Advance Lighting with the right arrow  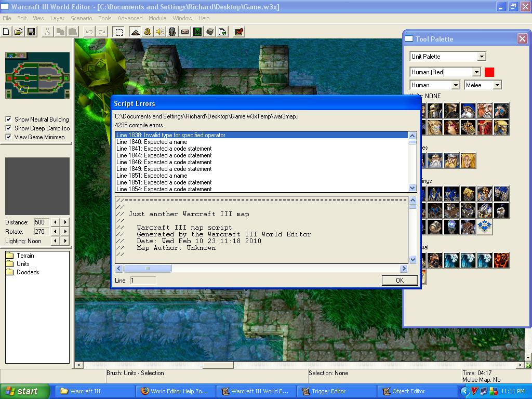(x=65, y=241)
